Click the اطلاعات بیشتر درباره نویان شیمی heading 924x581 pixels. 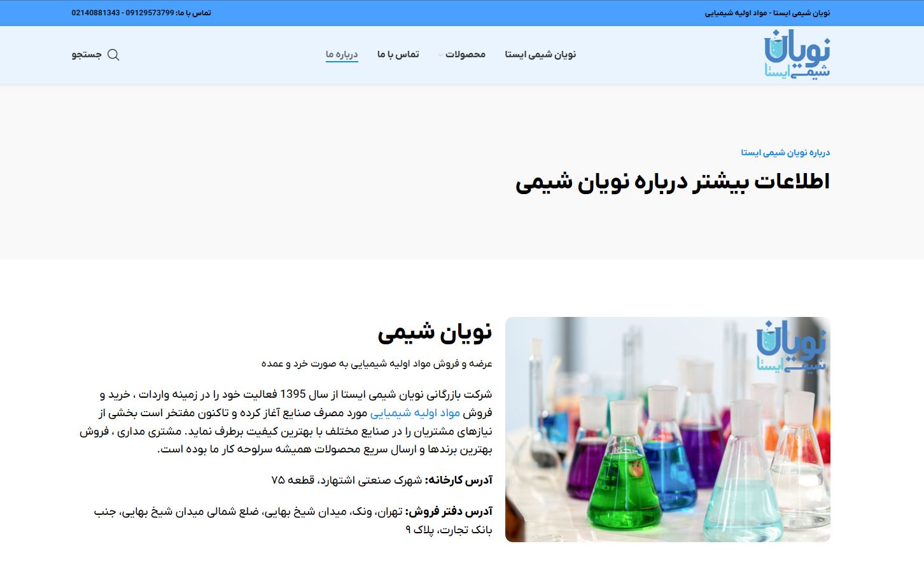click(x=673, y=181)
